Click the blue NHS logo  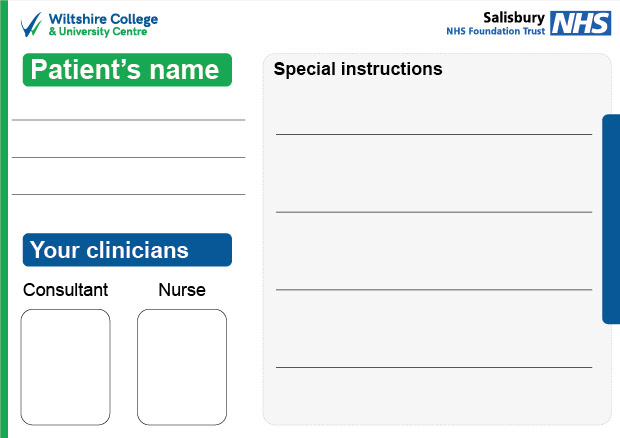(580, 23)
